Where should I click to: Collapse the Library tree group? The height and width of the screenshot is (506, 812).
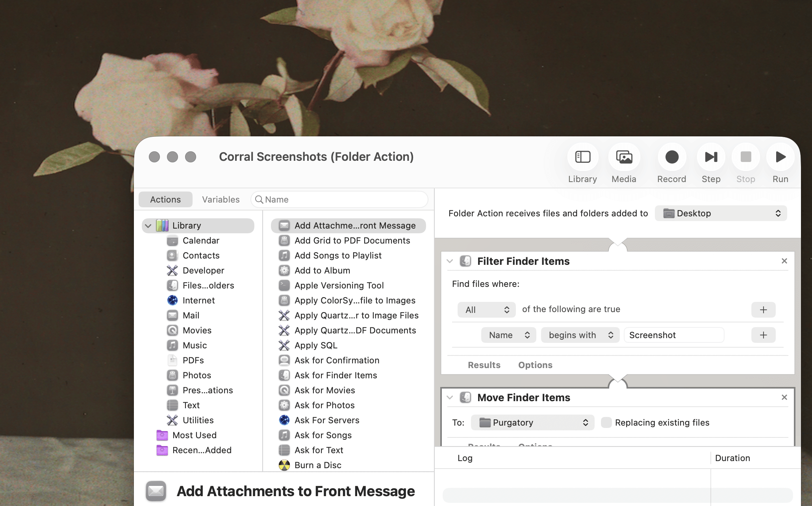click(148, 226)
